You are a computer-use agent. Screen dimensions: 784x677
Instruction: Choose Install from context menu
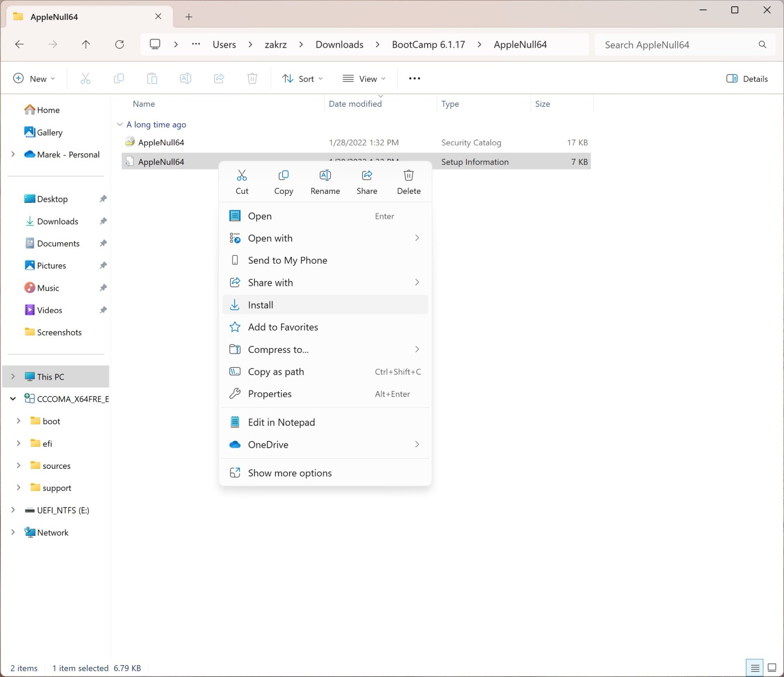[x=325, y=305]
